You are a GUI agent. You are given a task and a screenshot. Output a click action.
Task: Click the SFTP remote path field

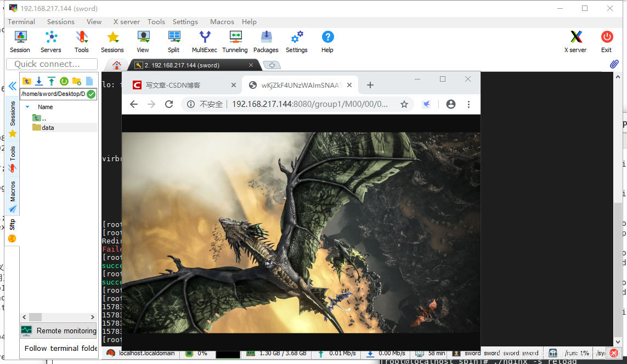coord(53,94)
